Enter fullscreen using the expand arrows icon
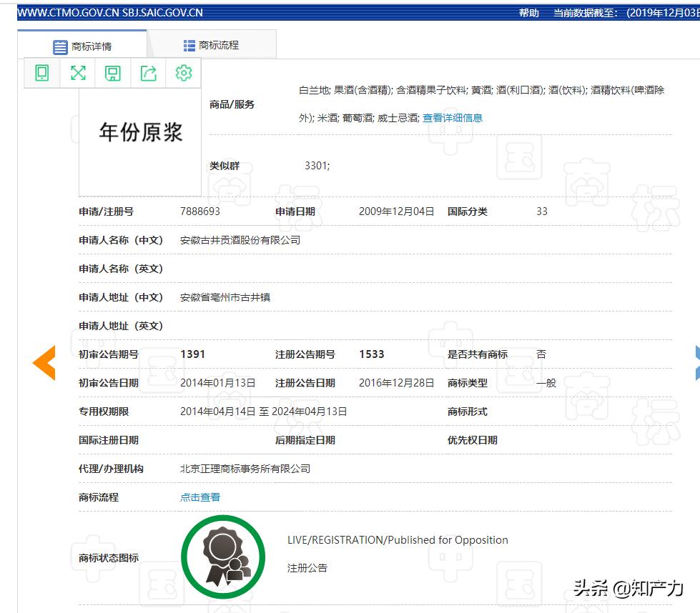Image resolution: width=700 pixels, height=613 pixels. [x=77, y=73]
